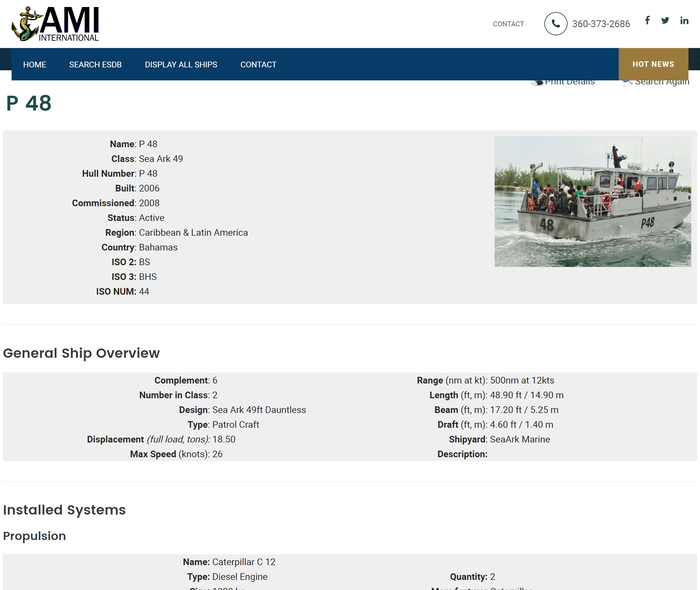Click 'Caribbean & Latin America' region value
Image resolution: width=700 pixels, height=590 pixels.
pos(193,233)
